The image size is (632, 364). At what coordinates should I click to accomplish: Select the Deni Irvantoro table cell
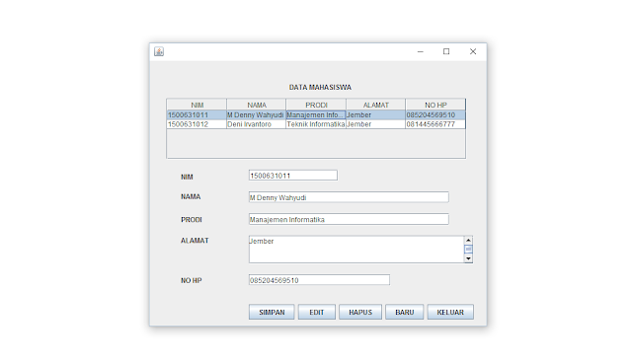[x=257, y=124]
